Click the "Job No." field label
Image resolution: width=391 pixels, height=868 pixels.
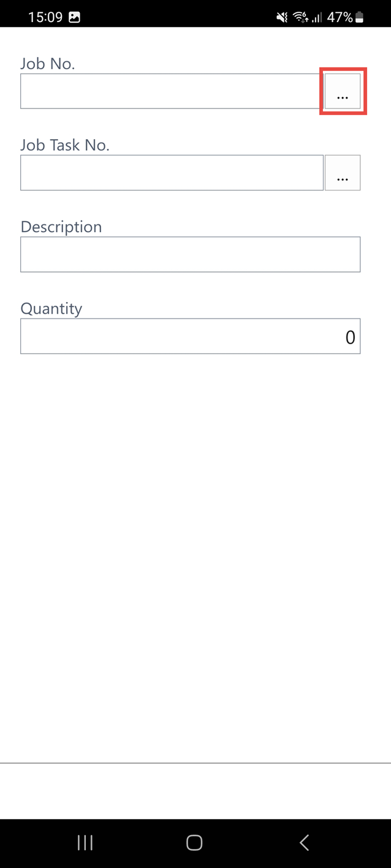48,64
